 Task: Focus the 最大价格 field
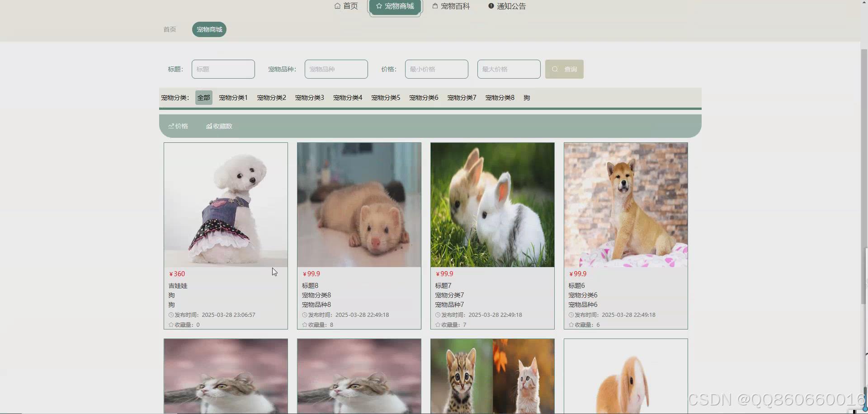(x=509, y=69)
